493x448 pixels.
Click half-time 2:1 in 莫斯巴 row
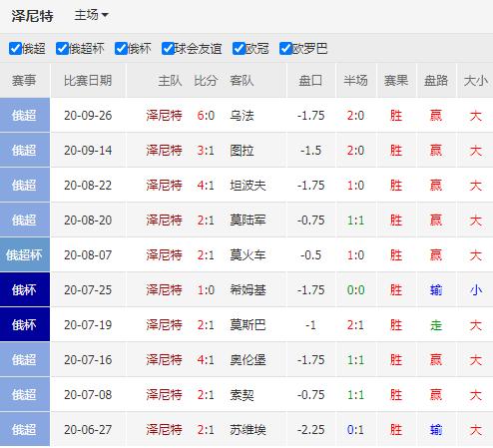pyautogui.click(x=355, y=325)
